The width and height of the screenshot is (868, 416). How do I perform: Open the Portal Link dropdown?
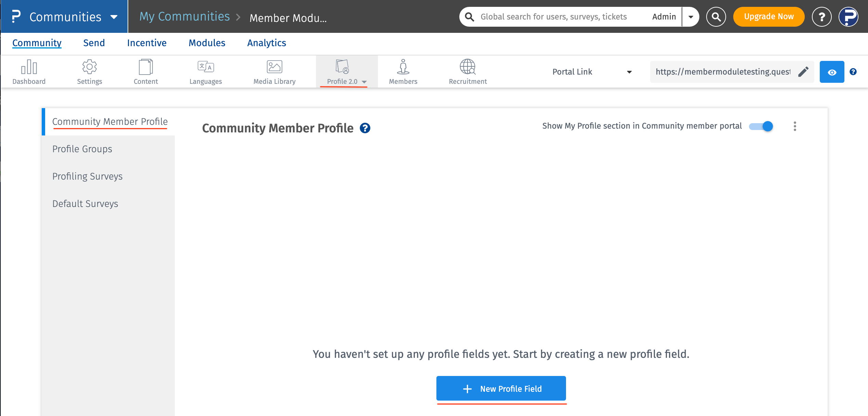point(630,72)
